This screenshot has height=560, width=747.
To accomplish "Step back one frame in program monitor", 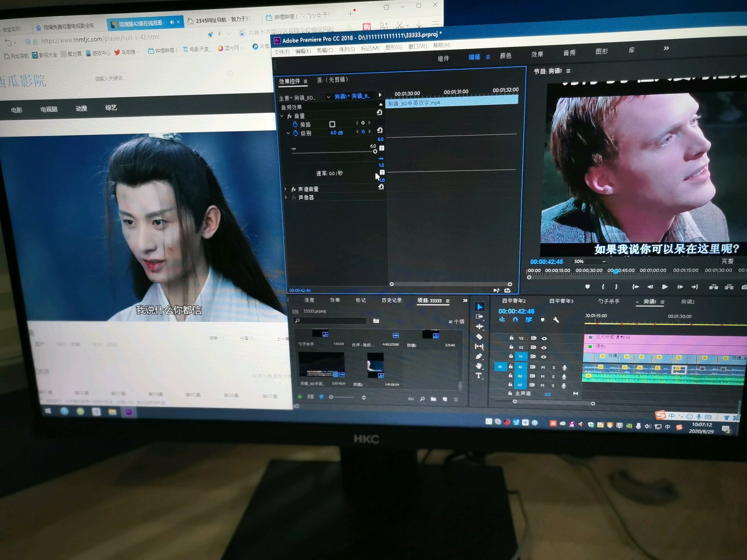I will (650, 287).
